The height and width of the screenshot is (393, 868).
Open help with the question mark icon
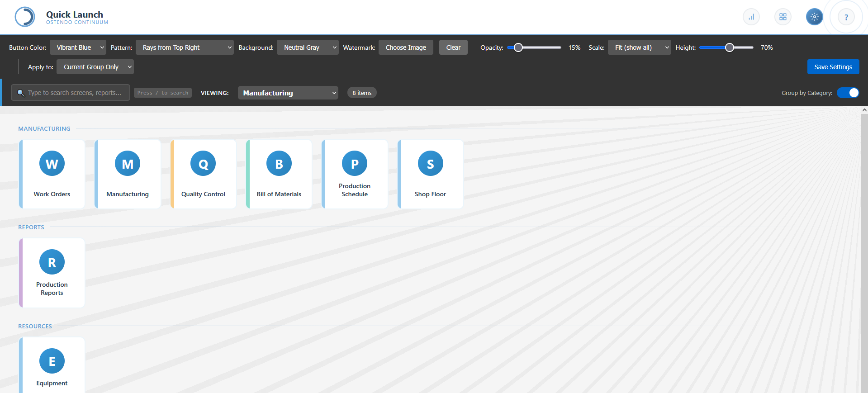pyautogui.click(x=846, y=17)
